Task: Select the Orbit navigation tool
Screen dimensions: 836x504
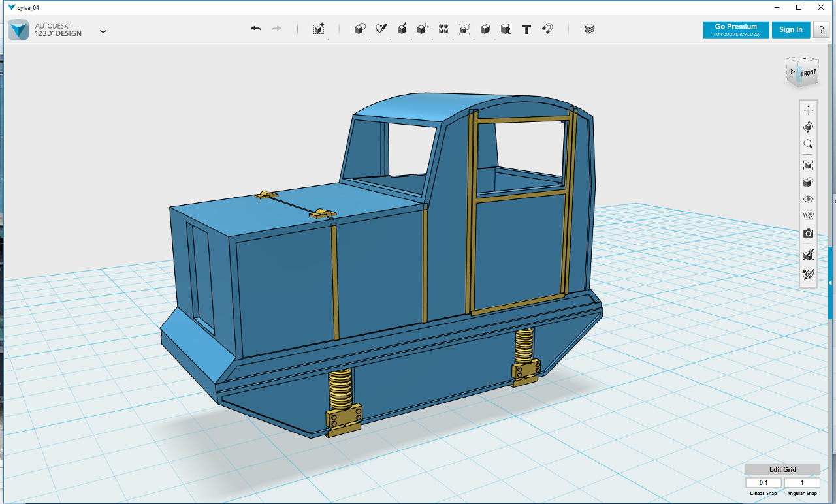Action: pyautogui.click(x=809, y=127)
